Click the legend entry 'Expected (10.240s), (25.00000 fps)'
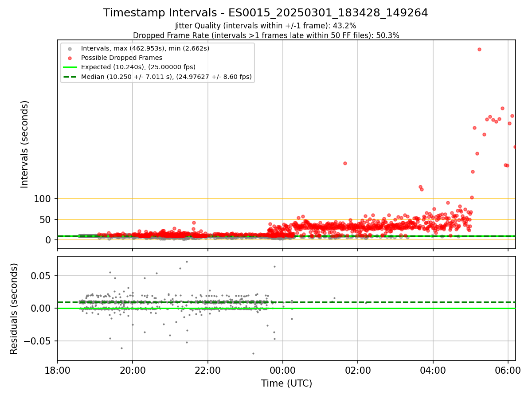Image resolution: width=532 pixels, height=399 pixels. pos(138,67)
